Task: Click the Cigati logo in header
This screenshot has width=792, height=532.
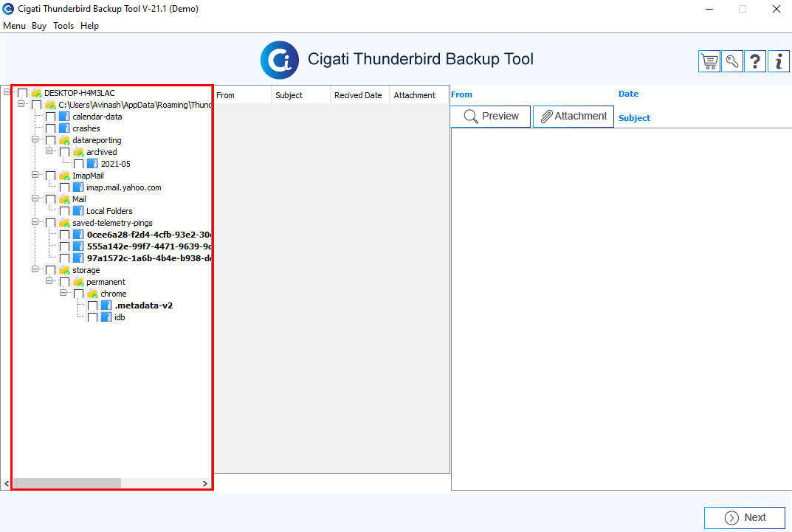Action: [279, 60]
